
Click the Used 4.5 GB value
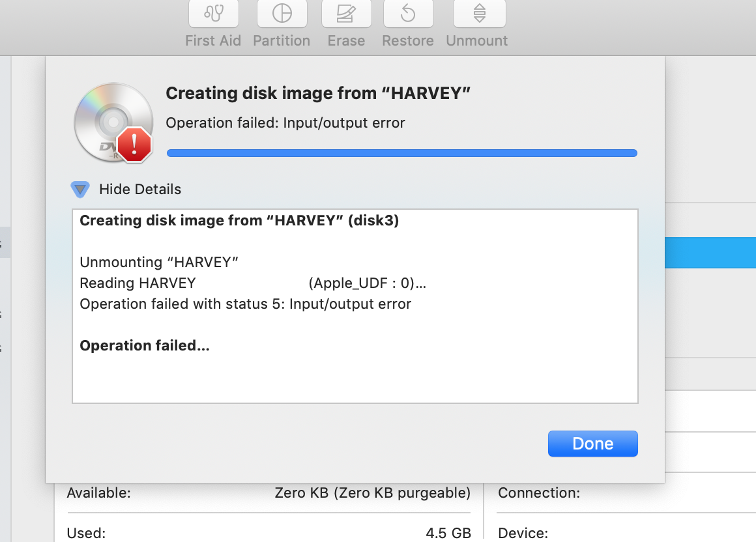pyautogui.click(x=448, y=533)
